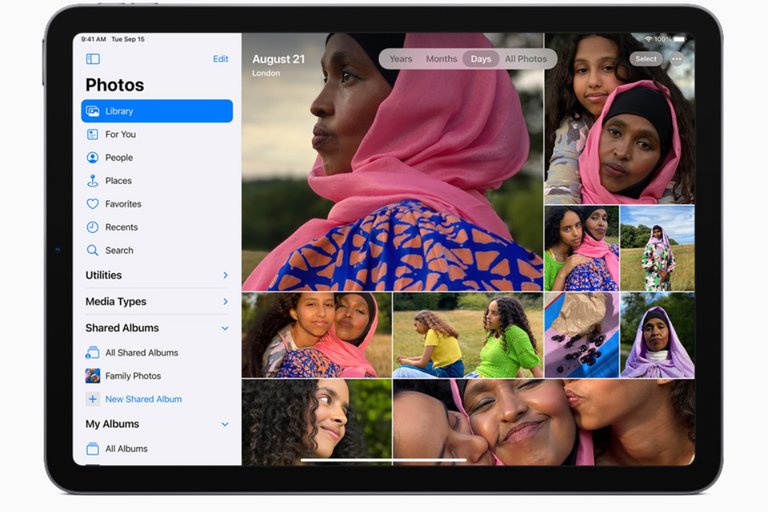The height and width of the screenshot is (512, 768).
Task: Open the photo of two women in green and pink
Action: pyautogui.click(x=581, y=248)
